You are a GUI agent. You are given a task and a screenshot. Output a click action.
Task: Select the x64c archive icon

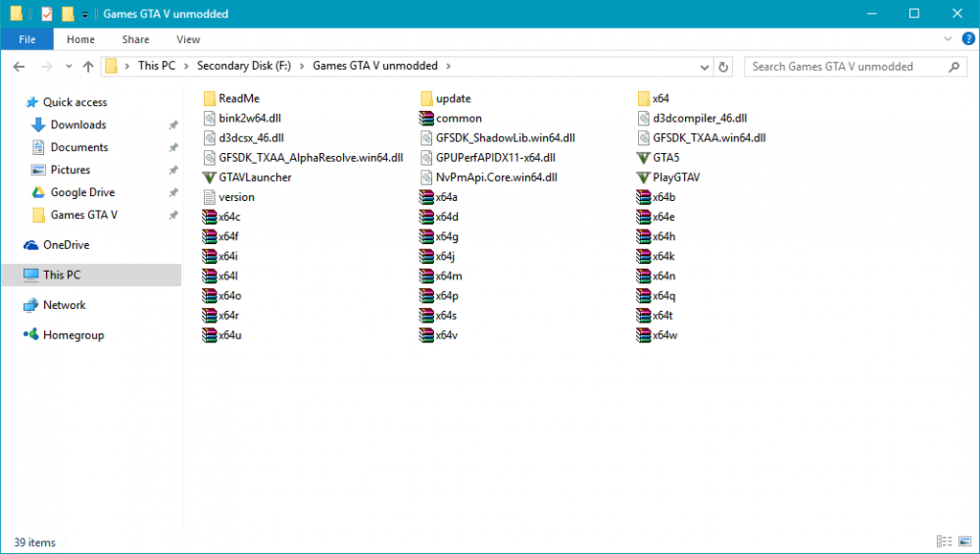(210, 217)
